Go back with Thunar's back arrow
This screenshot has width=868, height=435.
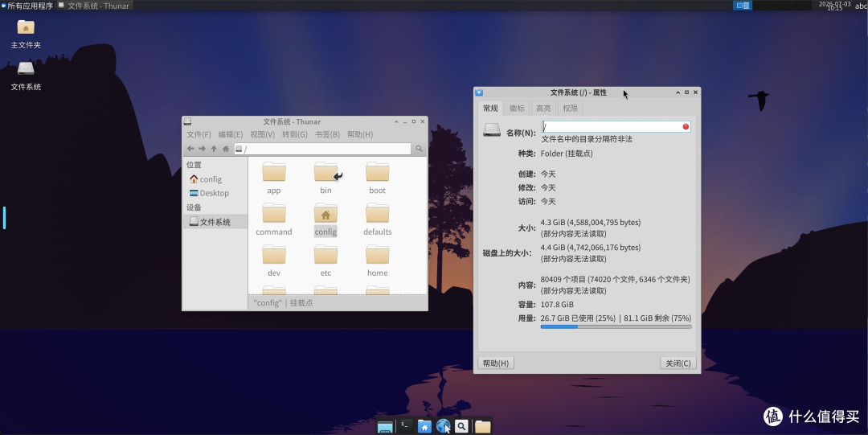coord(190,149)
